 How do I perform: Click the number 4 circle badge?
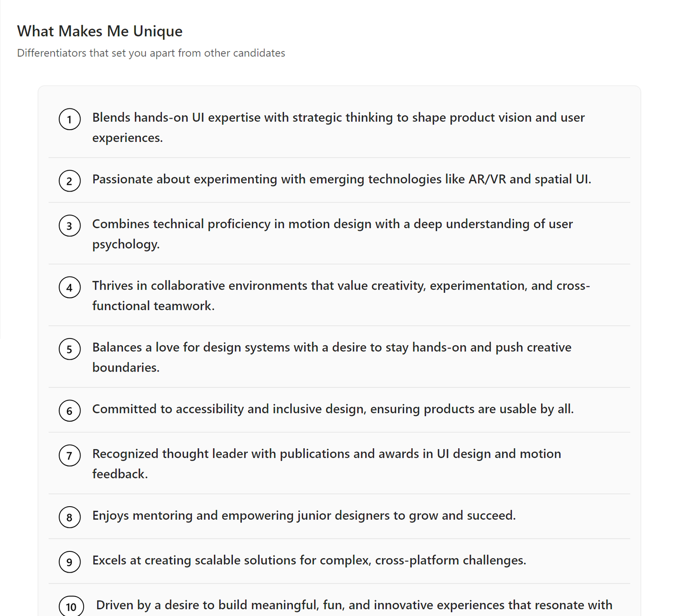tap(70, 287)
